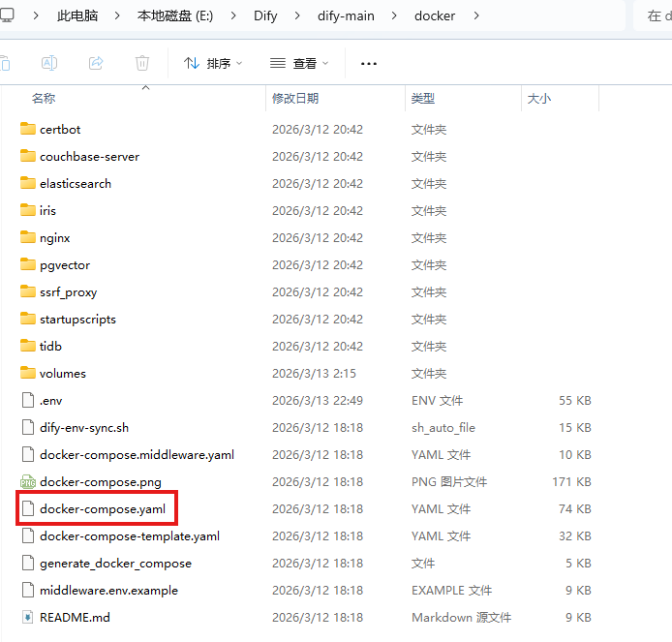672x642 pixels.
Task: Select generate_docker_compose file icon
Action: [28, 563]
